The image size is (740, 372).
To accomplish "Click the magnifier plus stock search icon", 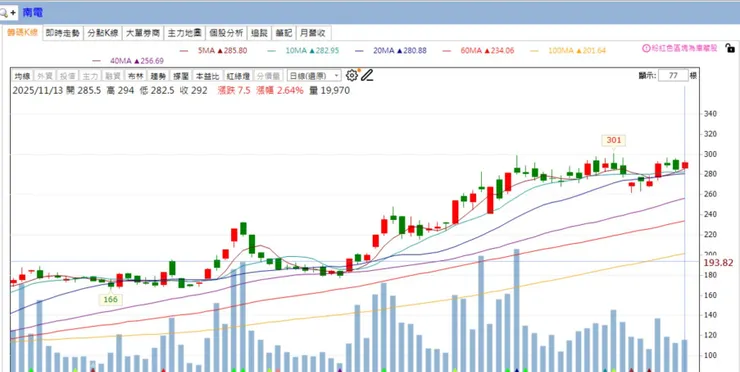I will coord(8,13).
